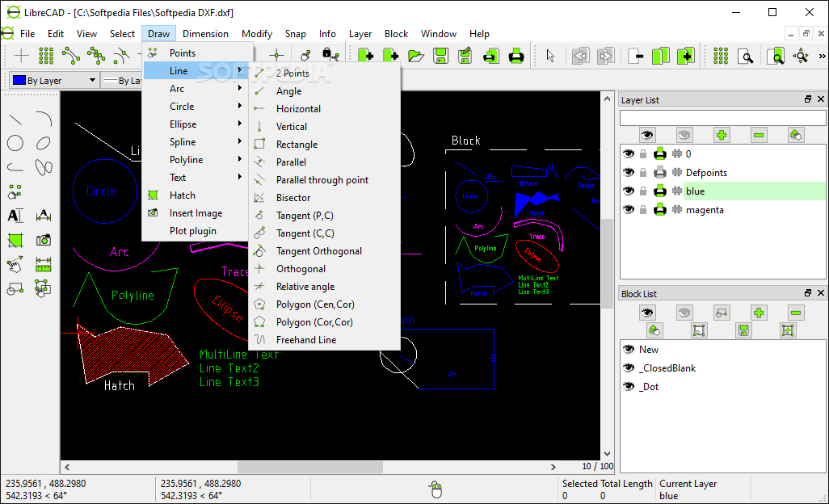
Task: Select the magenta layer row
Action: pos(722,210)
